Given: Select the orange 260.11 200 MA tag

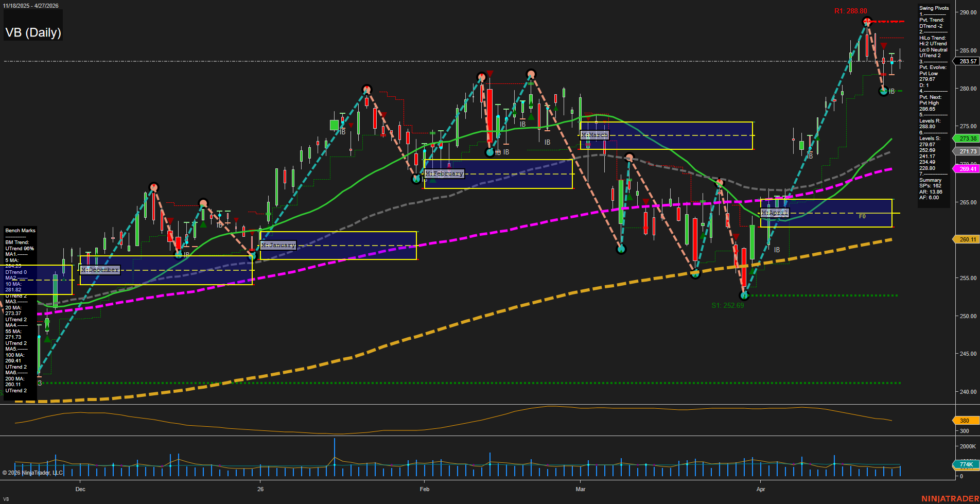Looking at the screenshot, I should click(967, 239).
